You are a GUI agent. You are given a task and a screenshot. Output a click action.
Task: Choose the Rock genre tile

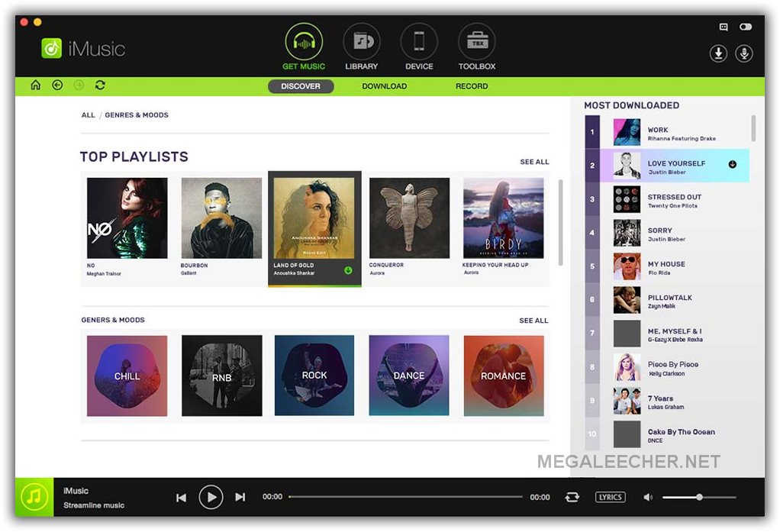click(x=314, y=376)
